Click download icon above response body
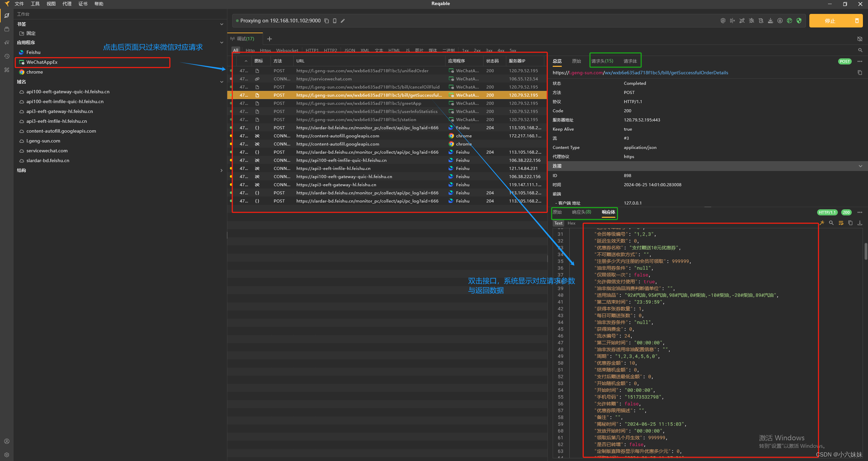This screenshot has height=461, width=868. [x=860, y=223]
